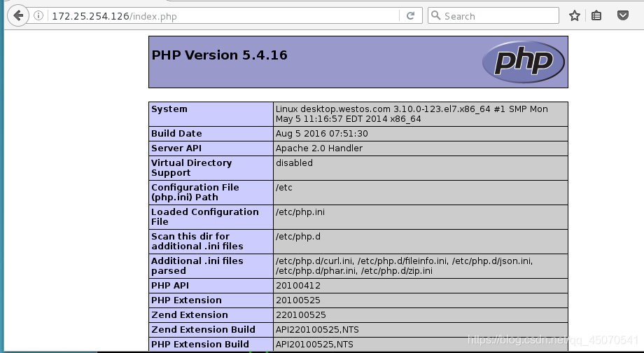Screen dimensions: 644x353
Task: Select the PHP Version 5.4.16 heading
Action: coord(219,55)
